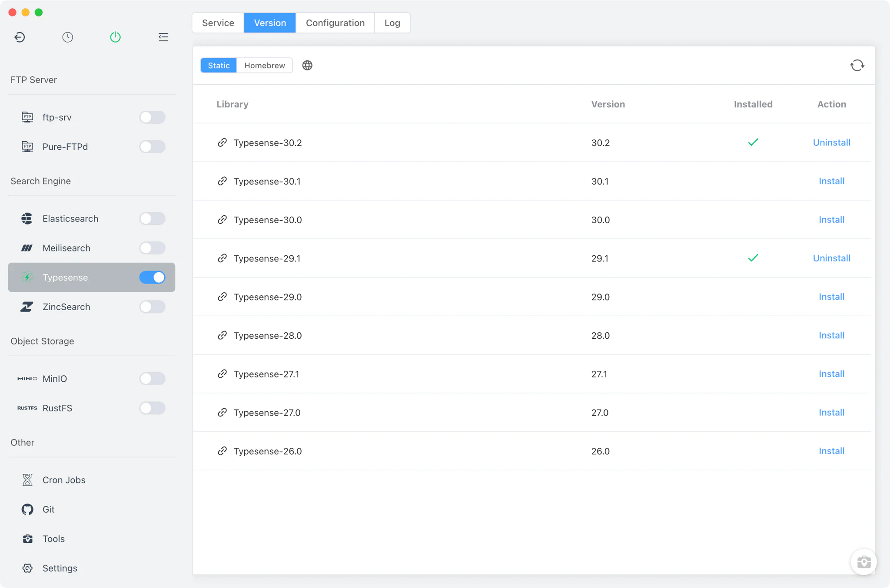Click the Typesense lightning icon
Image resolution: width=890 pixels, height=588 pixels.
(27, 277)
